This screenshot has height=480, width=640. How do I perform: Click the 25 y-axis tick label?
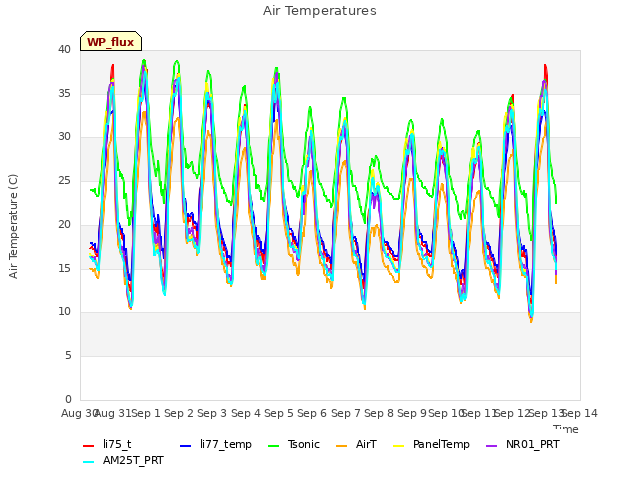point(64,180)
